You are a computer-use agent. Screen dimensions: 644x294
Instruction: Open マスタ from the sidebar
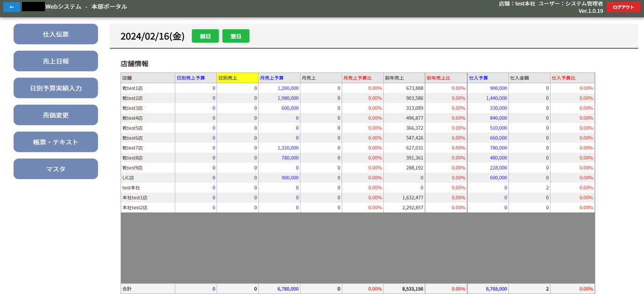pyautogui.click(x=56, y=169)
